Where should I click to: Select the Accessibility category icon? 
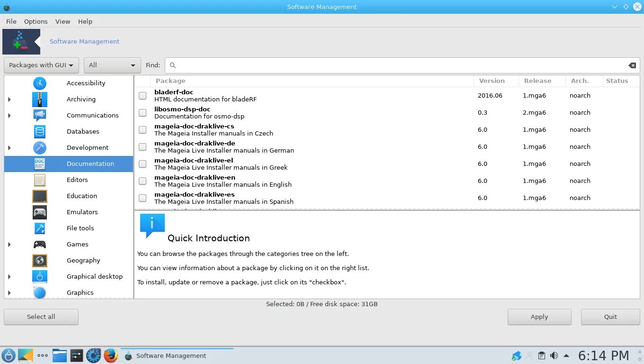40,83
